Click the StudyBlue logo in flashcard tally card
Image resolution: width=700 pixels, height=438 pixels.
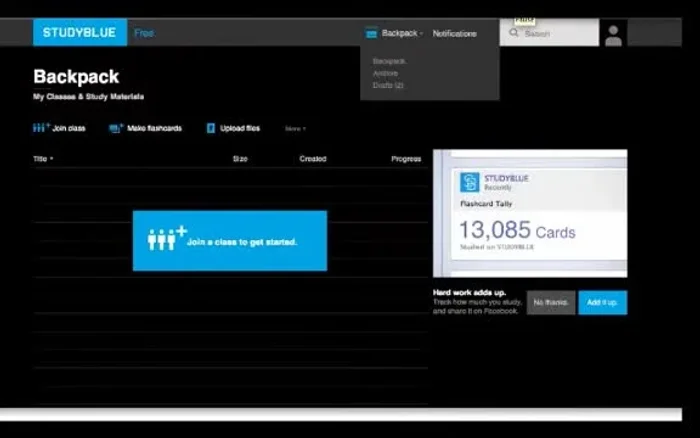tap(470, 182)
